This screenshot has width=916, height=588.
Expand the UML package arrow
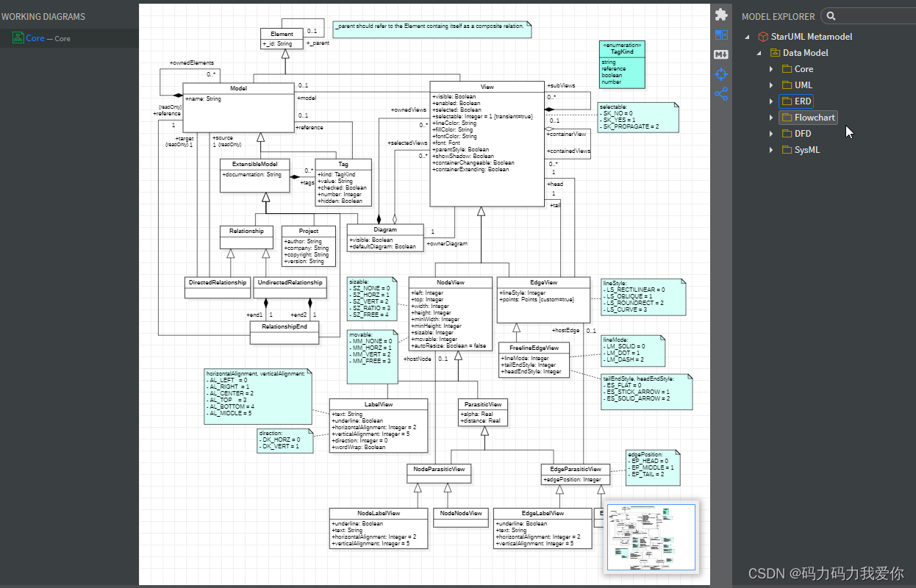click(x=771, y=85)
